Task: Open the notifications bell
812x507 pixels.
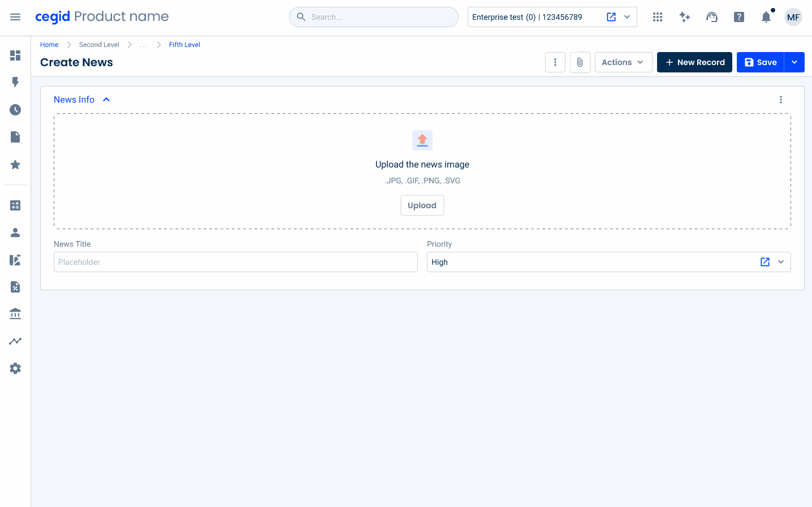Action: [x=766, y=17]
